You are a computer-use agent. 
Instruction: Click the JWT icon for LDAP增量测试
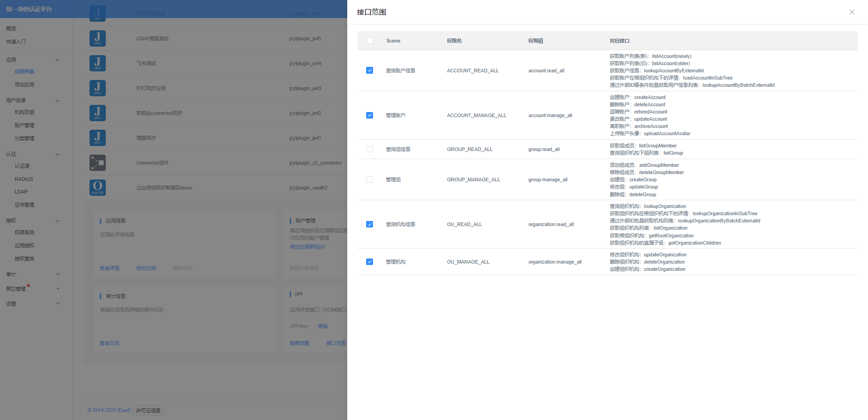point(98,38)
